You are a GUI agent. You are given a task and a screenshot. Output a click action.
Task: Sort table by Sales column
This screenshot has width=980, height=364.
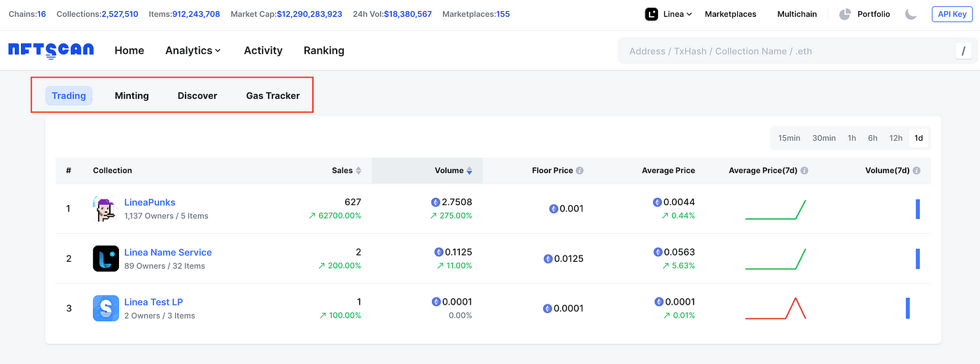coord(346,171)
